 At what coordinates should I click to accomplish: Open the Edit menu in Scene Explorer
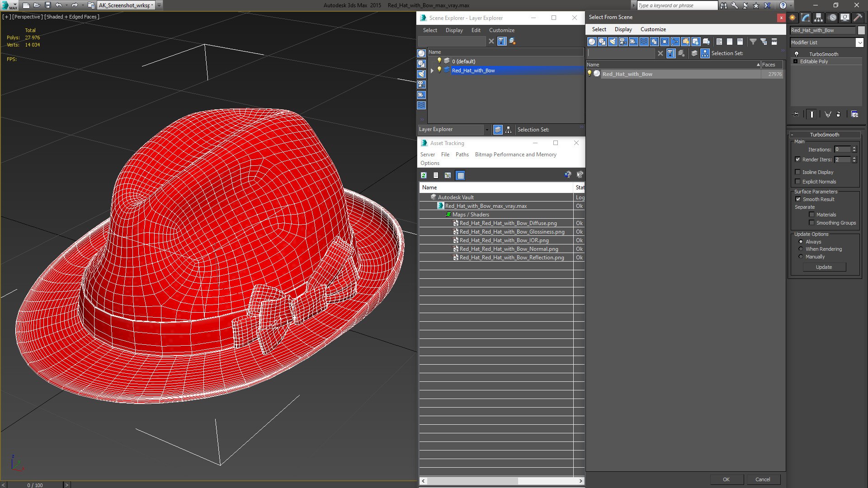476,30
